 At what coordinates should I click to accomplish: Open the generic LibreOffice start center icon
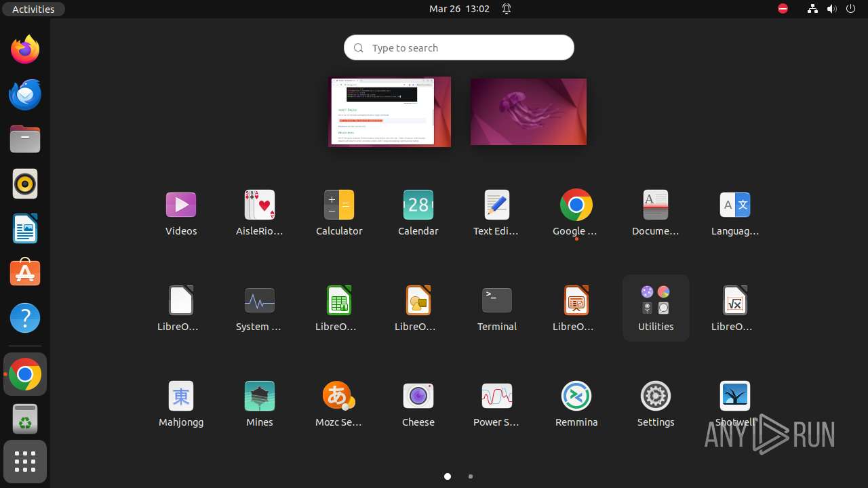[181, 308]
